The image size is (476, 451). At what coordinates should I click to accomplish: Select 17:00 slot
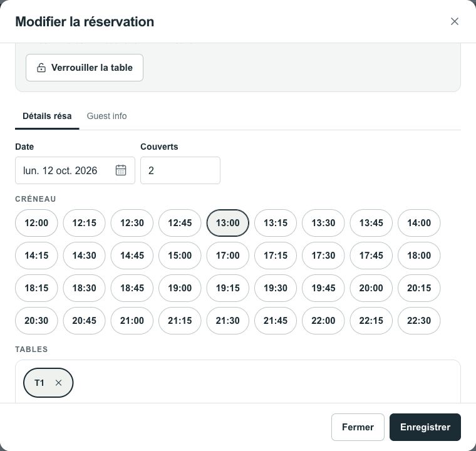[228, 256]
